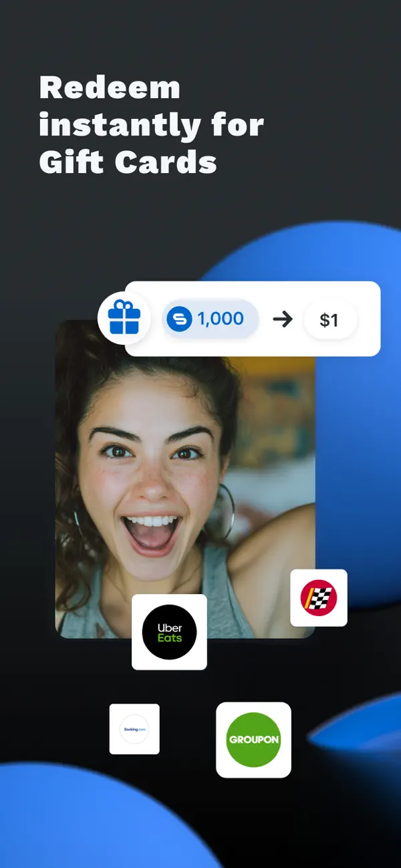Open the Booking.com gift card
The width and height of the screenshot is (401, 868).
pyautogui.click(x=134, y=729)
